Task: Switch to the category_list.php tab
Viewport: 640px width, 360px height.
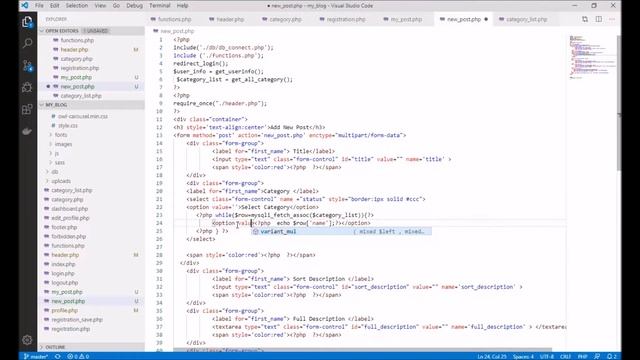Action: point(526,19)
